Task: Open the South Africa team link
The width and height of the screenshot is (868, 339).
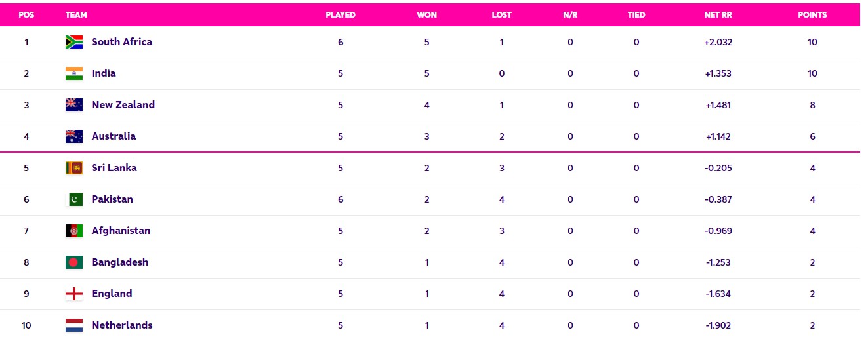Action: pyautogui.click(x=122, y=42)
